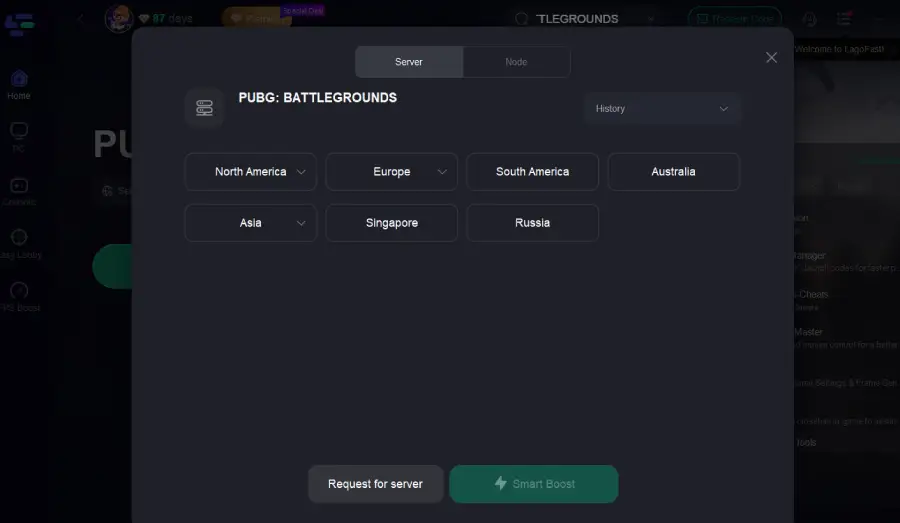Screen dimensions: 900x523
Task: Click the Home icon in sidebar
Action: click(19, 79)
